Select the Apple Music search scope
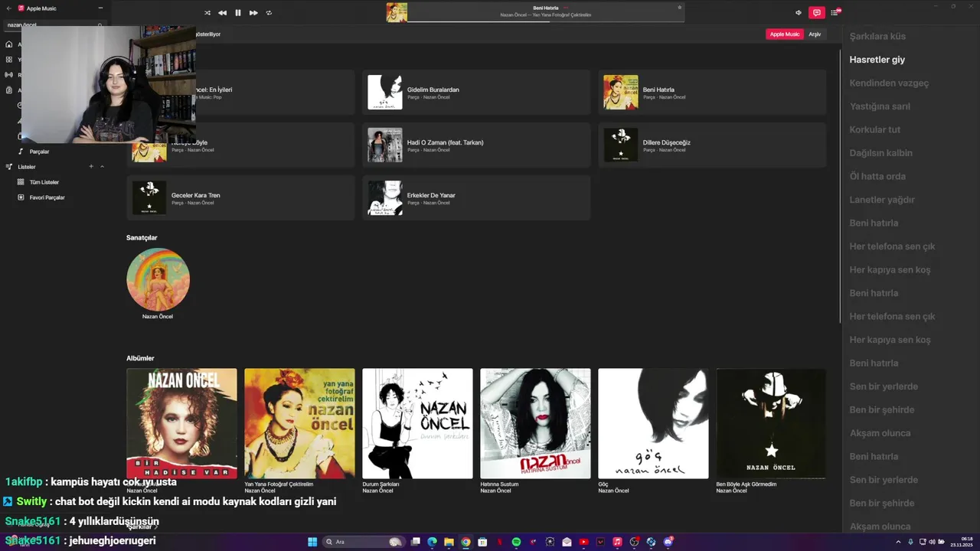This screenshot has width=980, height=551. coord(784,34)
